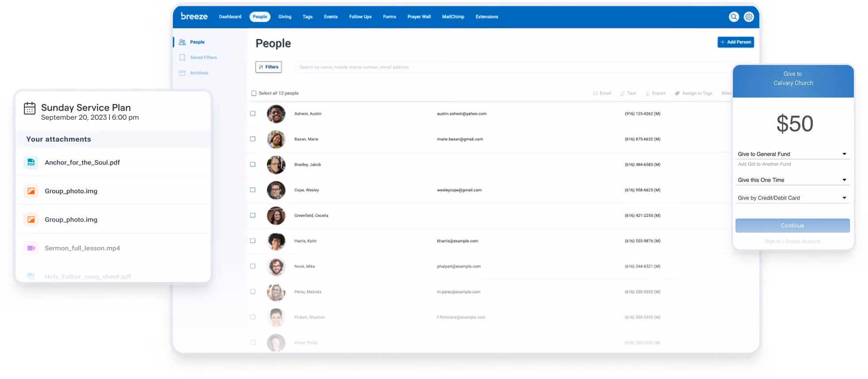
Task: Check the box for Greenfield, Cecelia
Action: pyautogui.click(x=253, y=215)
